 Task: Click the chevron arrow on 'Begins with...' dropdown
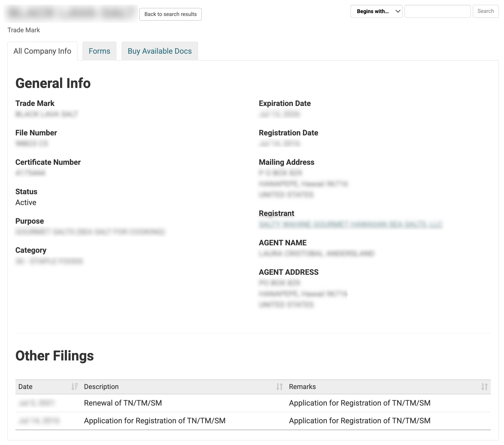pos(398,11)
